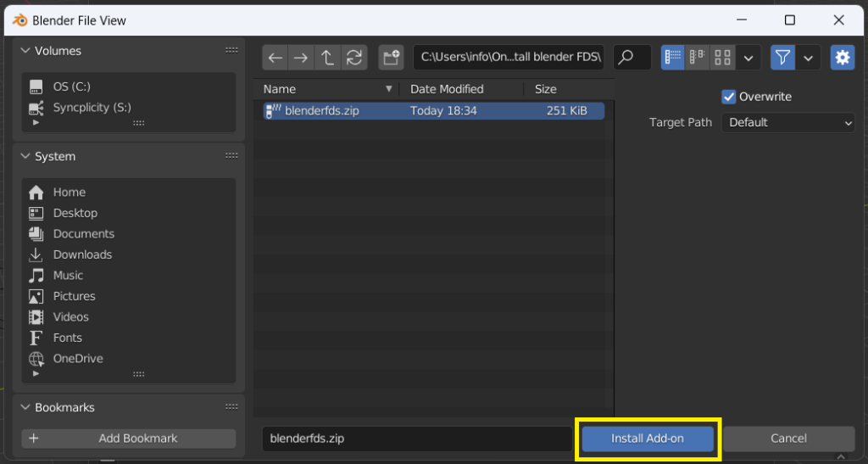
Task: Click the Install Add-on button
Action: coord(647,439)
